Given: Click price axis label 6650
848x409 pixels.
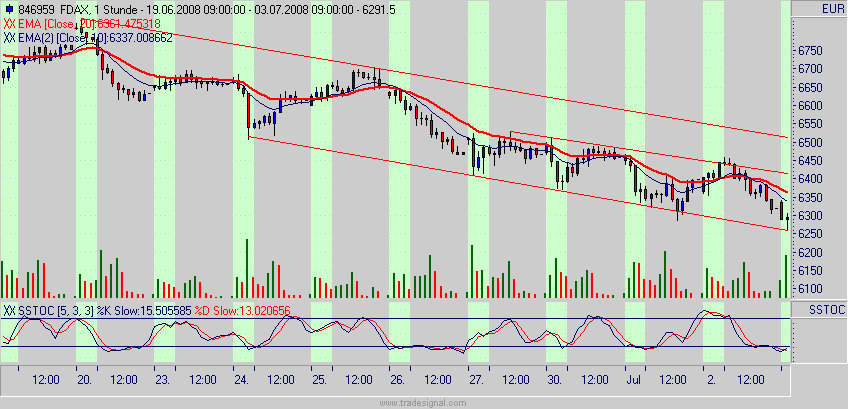Looking at the screenshot, I should coord(810,88).
